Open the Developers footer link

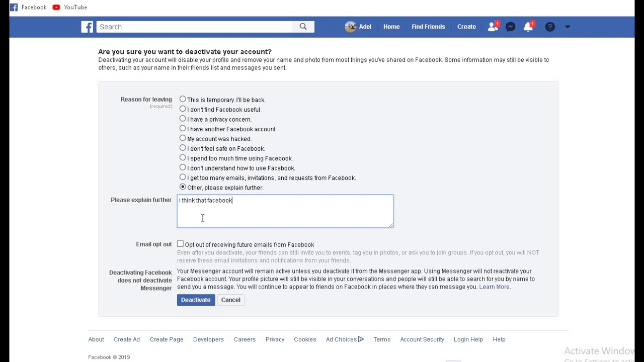click(208, 339)
